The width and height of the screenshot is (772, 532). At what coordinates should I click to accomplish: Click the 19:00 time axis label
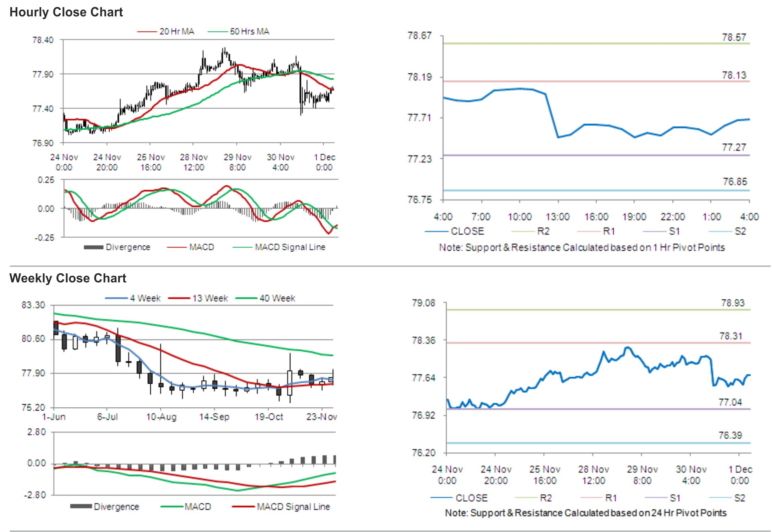tap(634, 217)
